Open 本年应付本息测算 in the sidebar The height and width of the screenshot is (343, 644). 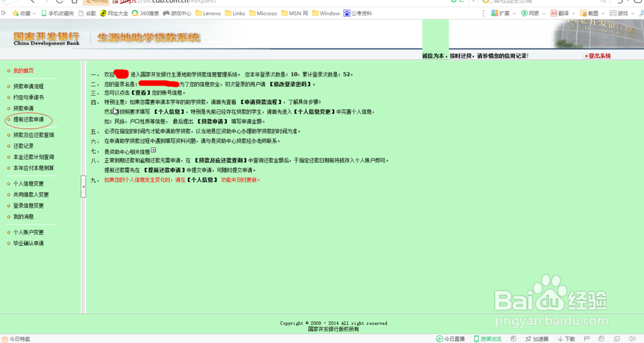click(x=33, y=168)
